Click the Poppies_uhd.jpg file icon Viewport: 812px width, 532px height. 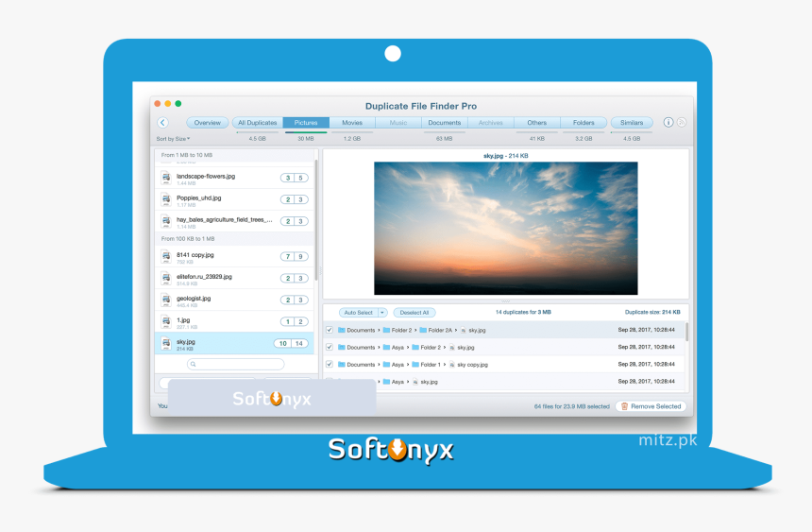[166, 199]
